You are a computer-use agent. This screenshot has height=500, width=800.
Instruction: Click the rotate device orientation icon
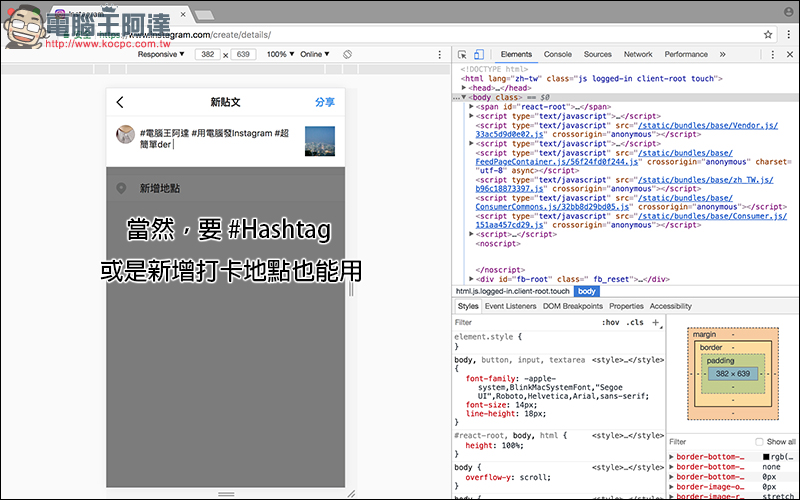[347, 54]
